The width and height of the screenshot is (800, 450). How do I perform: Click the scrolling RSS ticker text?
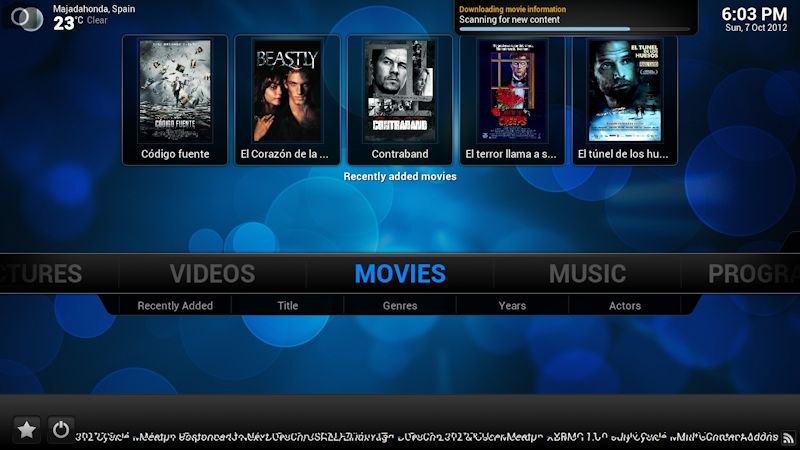click(427, 437)
